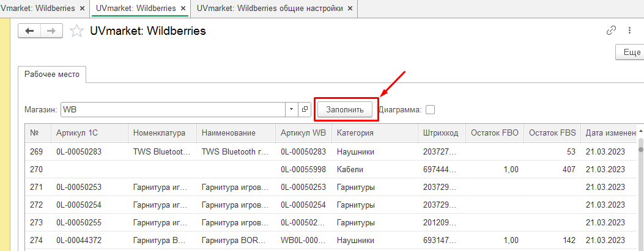This screenshot has height=251, width=644.
Task: Close the active UVmarket: Wildberries tab
Action: pos(183,8)
